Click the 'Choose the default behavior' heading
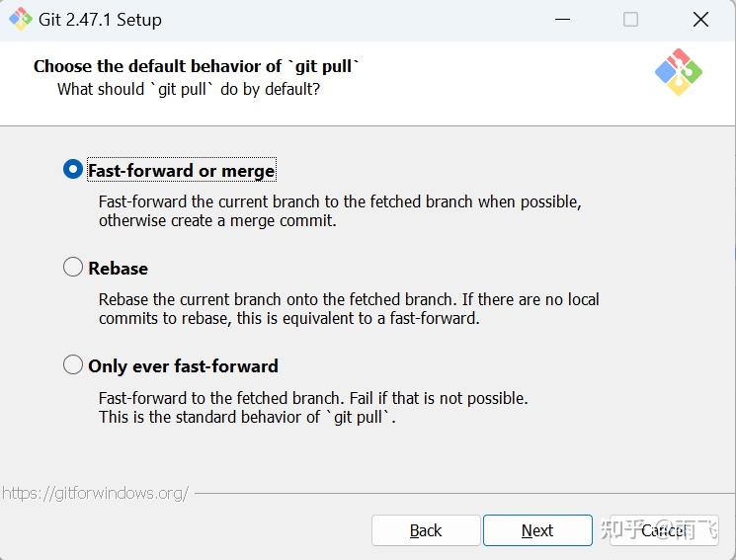Viewport: 736px width, 560px height. 197,66
